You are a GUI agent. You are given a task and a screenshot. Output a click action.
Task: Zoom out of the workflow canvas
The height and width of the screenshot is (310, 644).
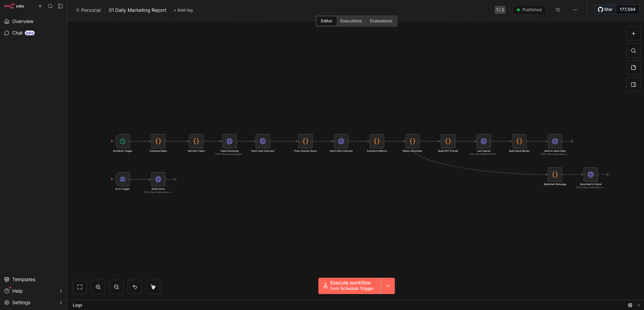(x=117, y=287)
